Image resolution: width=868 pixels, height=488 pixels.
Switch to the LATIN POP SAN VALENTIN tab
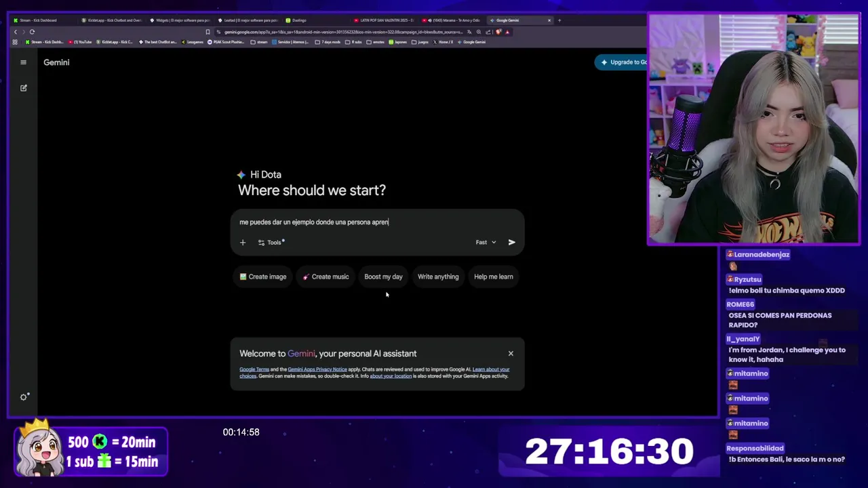[x=383, y=20]
